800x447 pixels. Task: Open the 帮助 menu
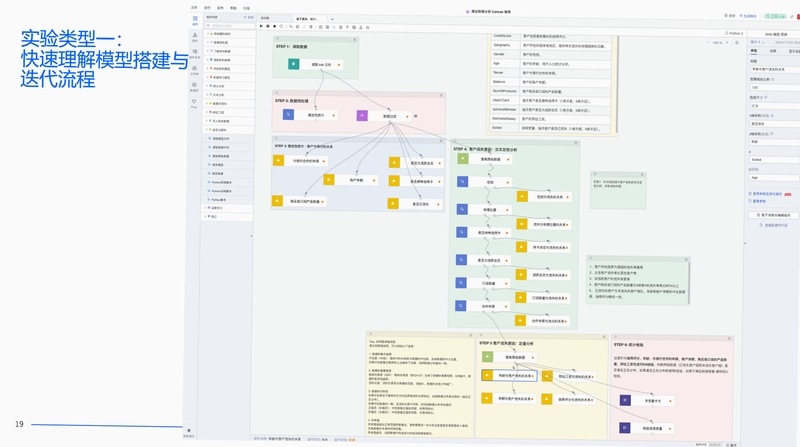[x=233, y=8]
